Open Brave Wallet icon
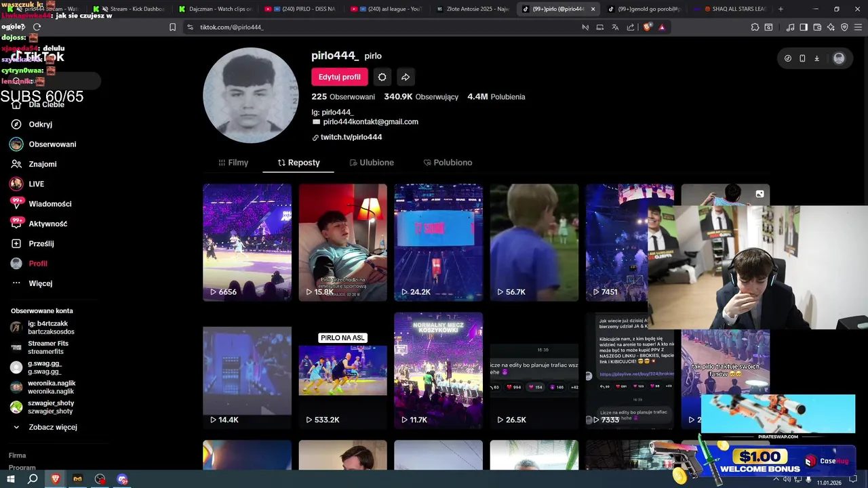This screenshot has width=868, height=488. coord(817,27)
